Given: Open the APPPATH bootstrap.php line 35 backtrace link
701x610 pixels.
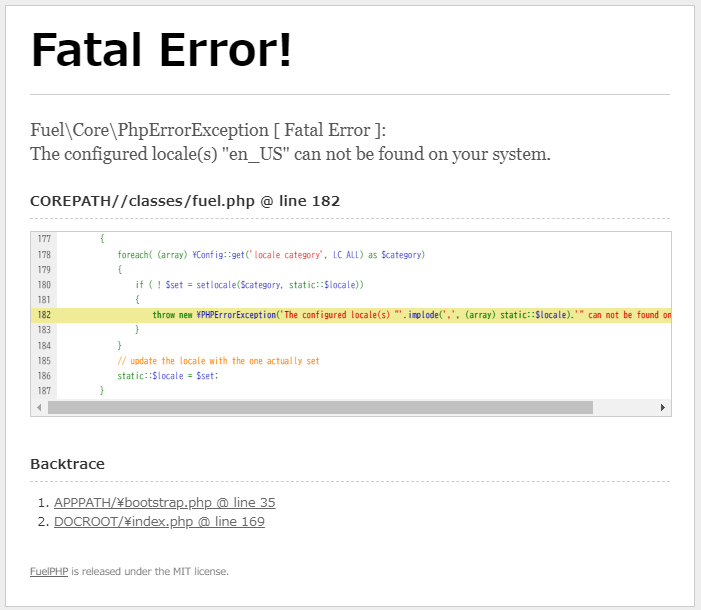Looking at the screenshot, I should tap(165, 503).
